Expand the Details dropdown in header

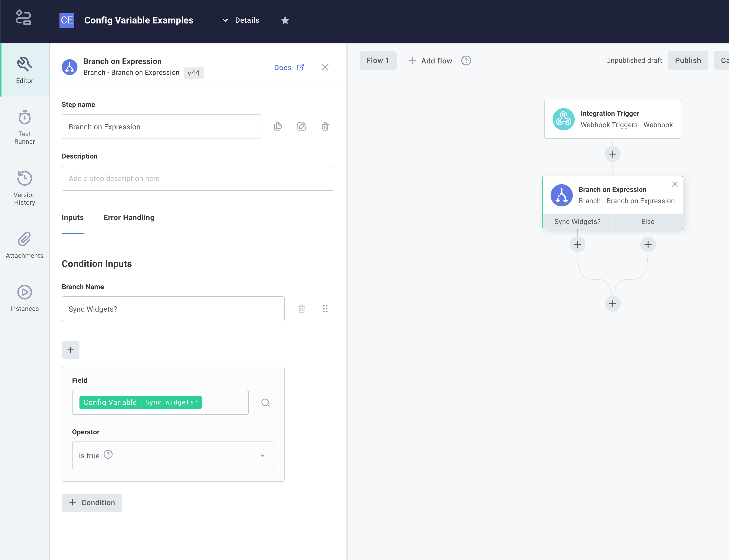(x=241, y=20)
